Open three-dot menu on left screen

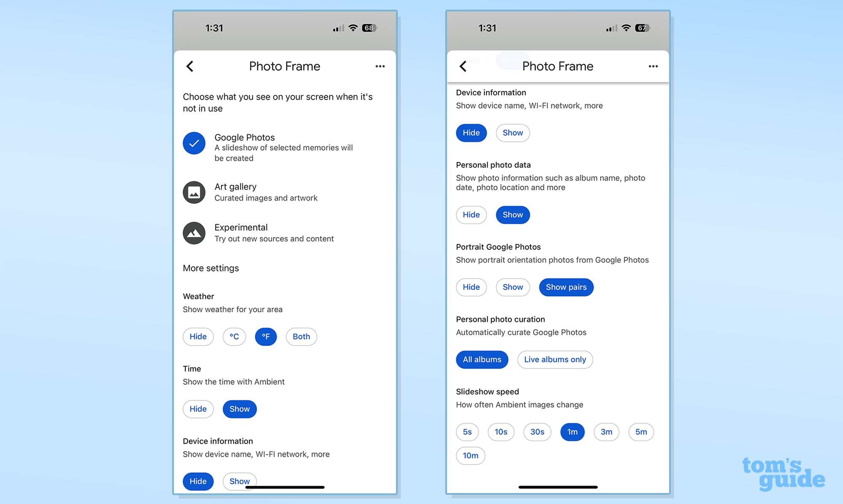click(x=380, y=67)
